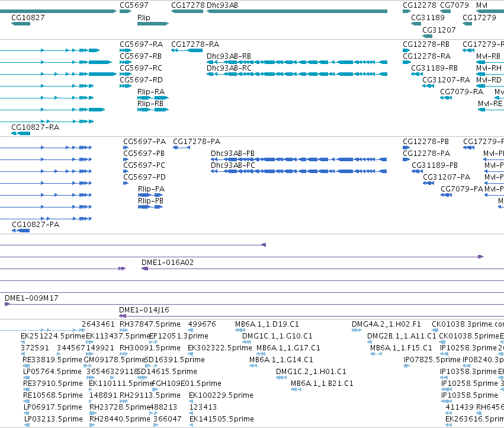Select EST EK302322.5prime

click(190, 354)
